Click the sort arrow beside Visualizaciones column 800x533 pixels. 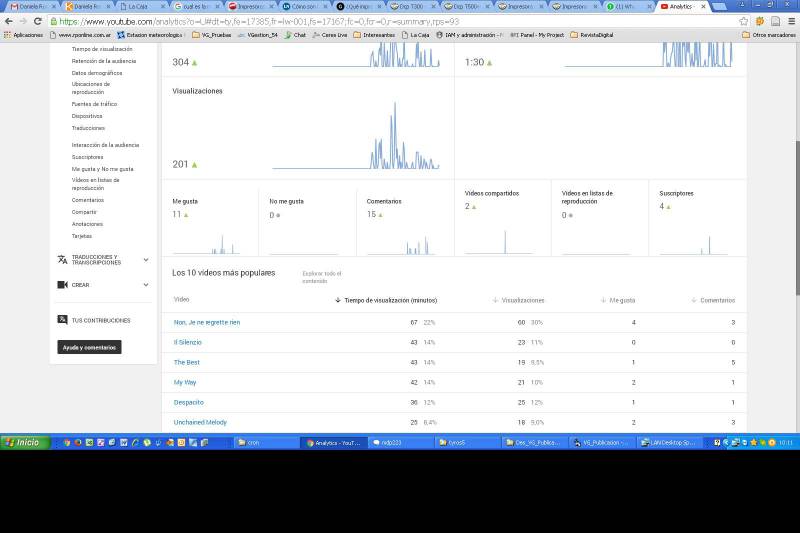pos(495,300)
